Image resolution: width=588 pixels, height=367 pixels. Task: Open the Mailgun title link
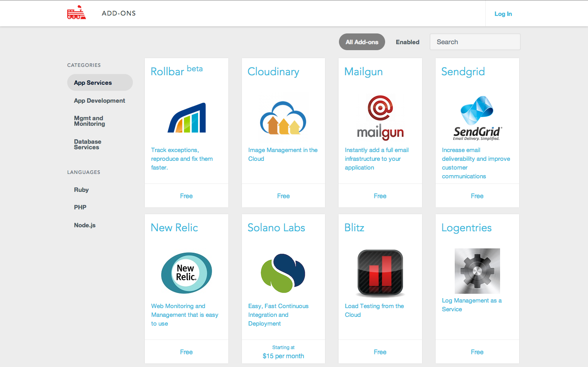click(x=364, y=72)
